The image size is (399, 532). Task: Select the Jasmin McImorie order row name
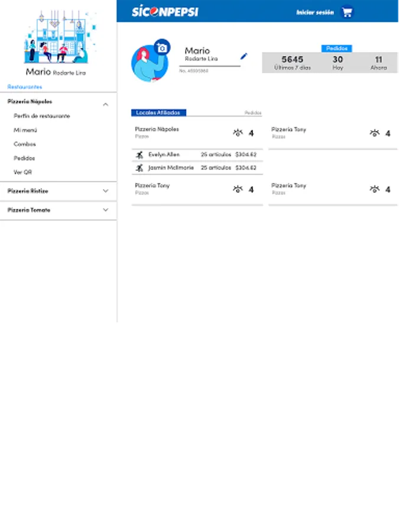171,168
